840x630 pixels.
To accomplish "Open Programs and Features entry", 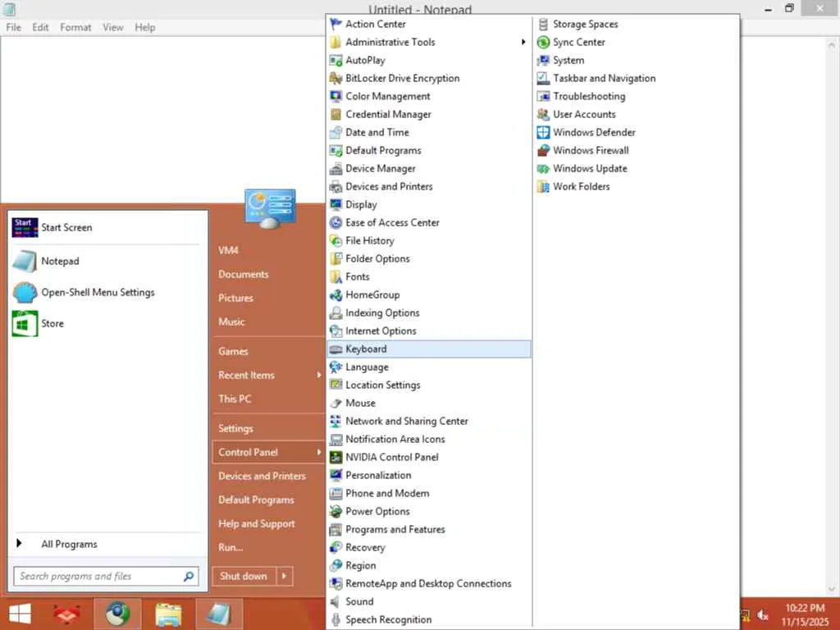I will point(429,530).
